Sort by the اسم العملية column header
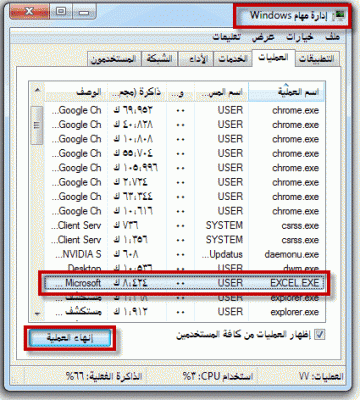Image resolution: width=360 pixels, height=400 pixels. point(286,92)
